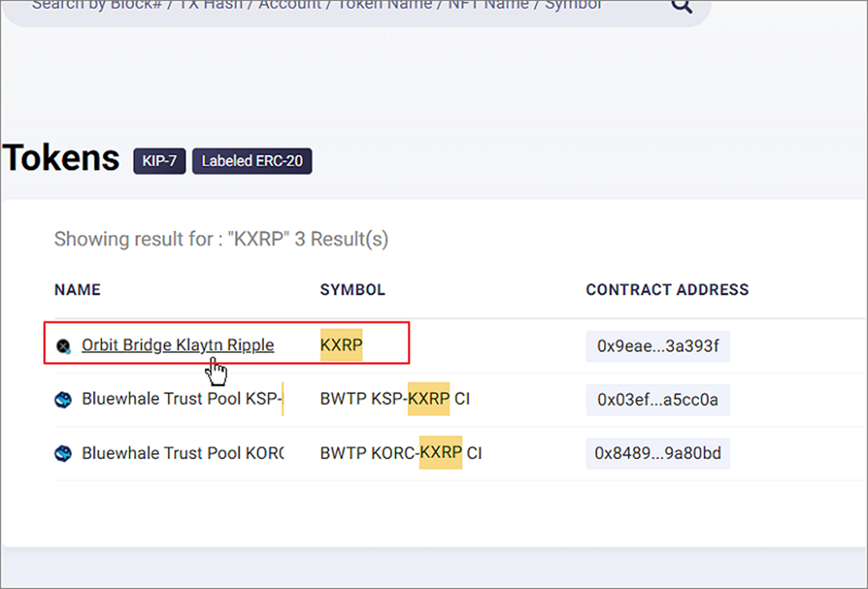868x589 pixels.
Task: Open Bluewhale Trust Pool KORC token
Action: coord(183,453)
